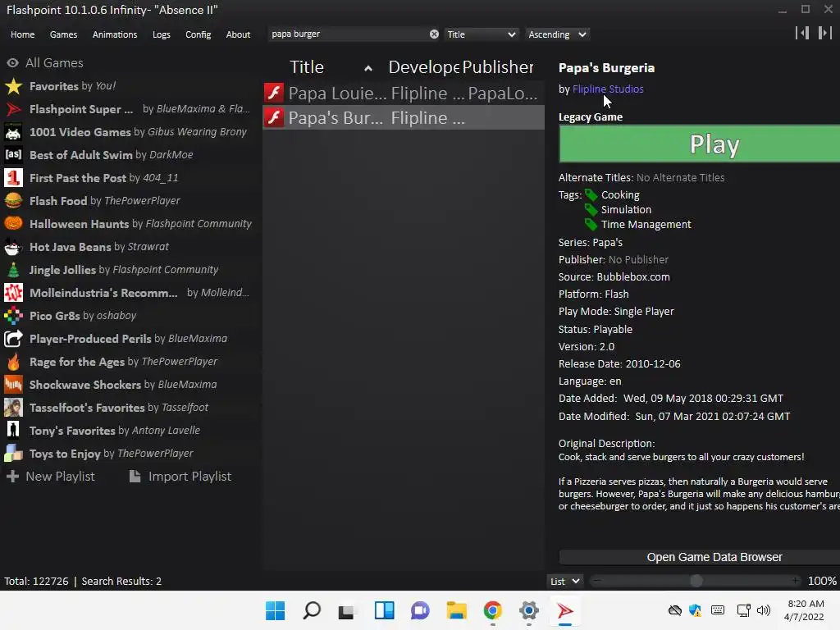Screen dimensions: 840x630
Task: Click the Search Results: 2 status text
Action: 121,582
